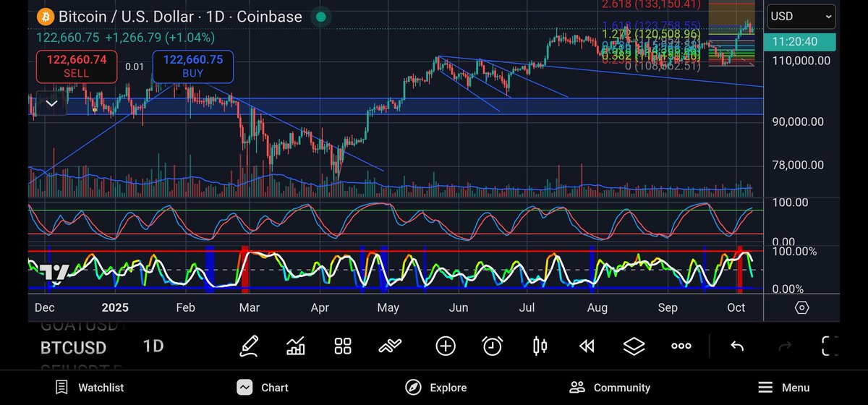Open the Watchlist tab
The height and width of the screenshot is (405, 868).
(90, 388)
